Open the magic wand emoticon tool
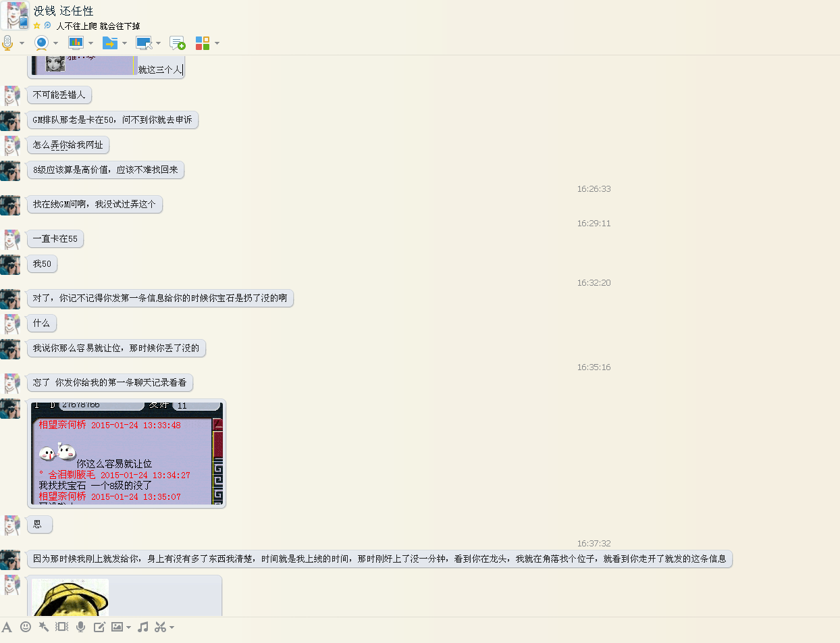 point(44,627)
